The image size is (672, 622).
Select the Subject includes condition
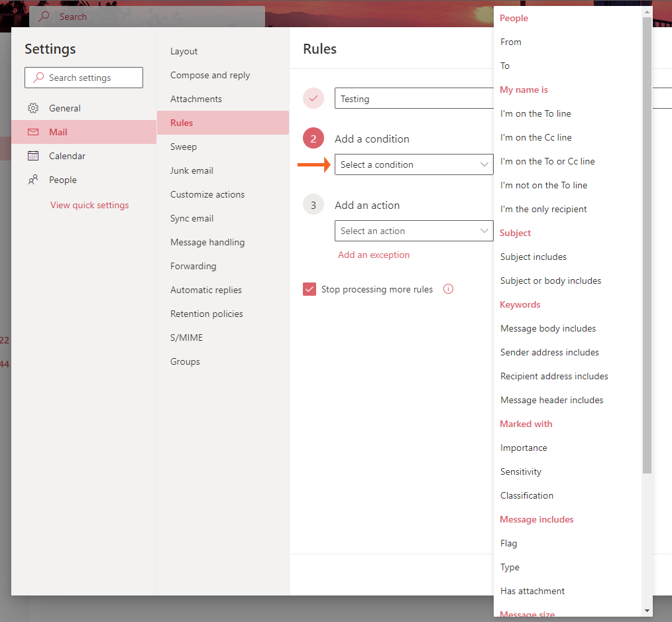click(533, 257)
